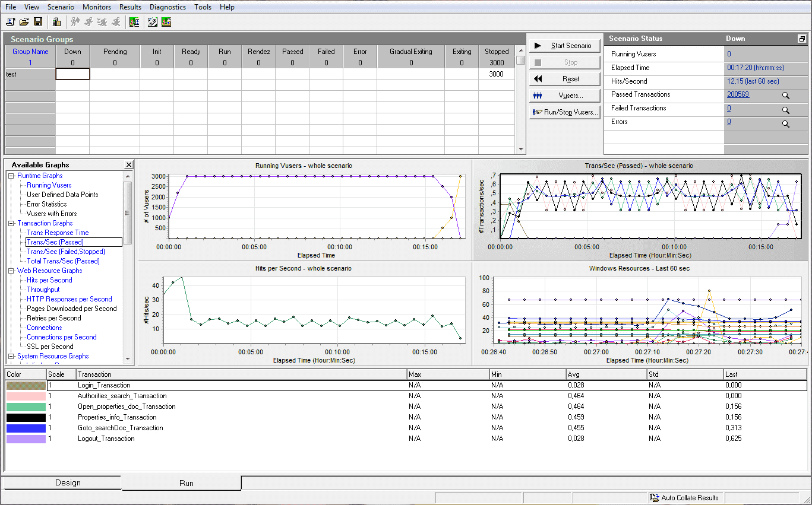Click the New Scenario toolbar icon
The image size is (812, 505).
click(x=11, y=22)
